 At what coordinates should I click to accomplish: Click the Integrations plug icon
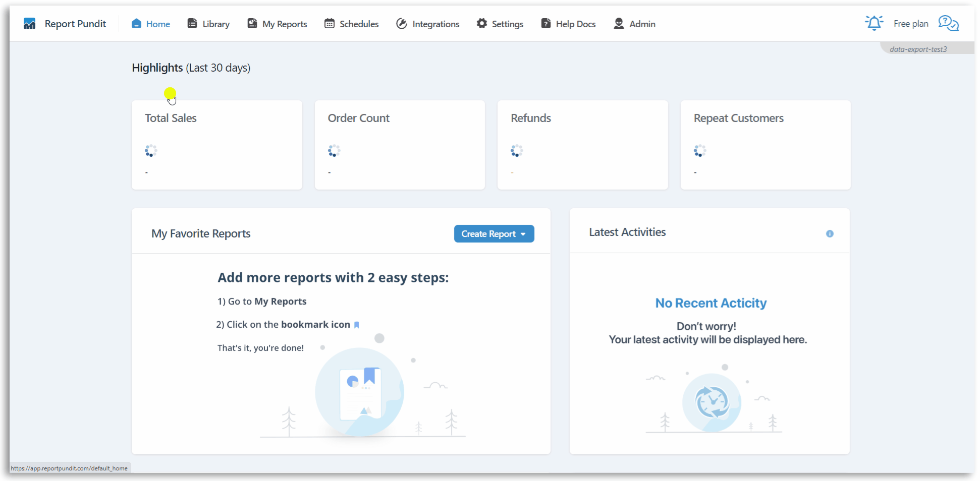(x=402, y=24)
